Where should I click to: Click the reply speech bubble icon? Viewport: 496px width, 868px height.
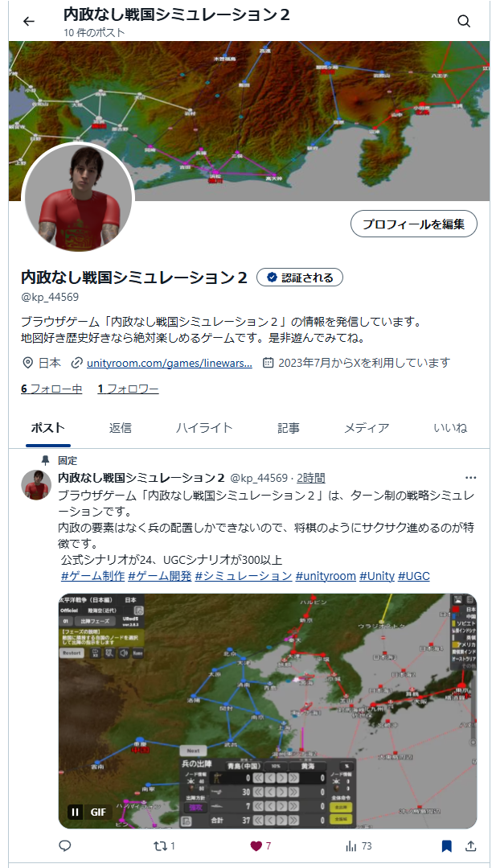(64, 845)
